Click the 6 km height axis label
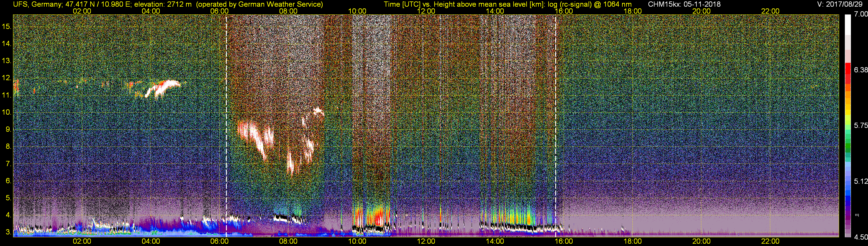This screenshot has height=246, width=868. point(8,181)
